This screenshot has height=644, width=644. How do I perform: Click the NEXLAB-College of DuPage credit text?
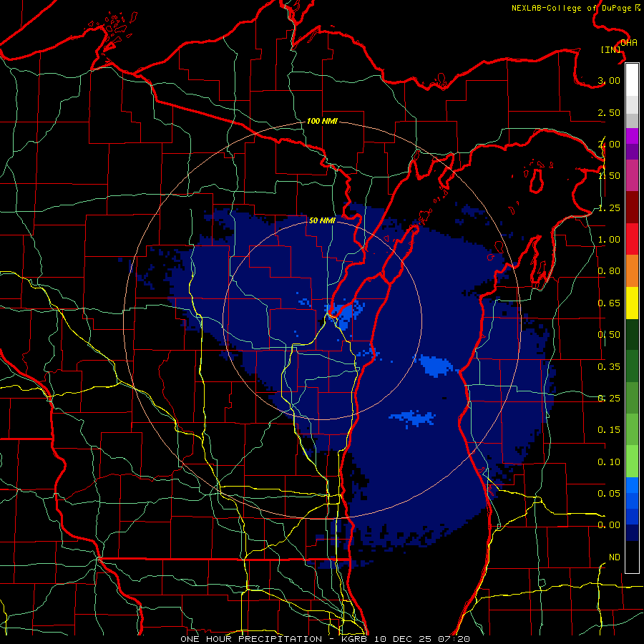click(x=576, y=8)
